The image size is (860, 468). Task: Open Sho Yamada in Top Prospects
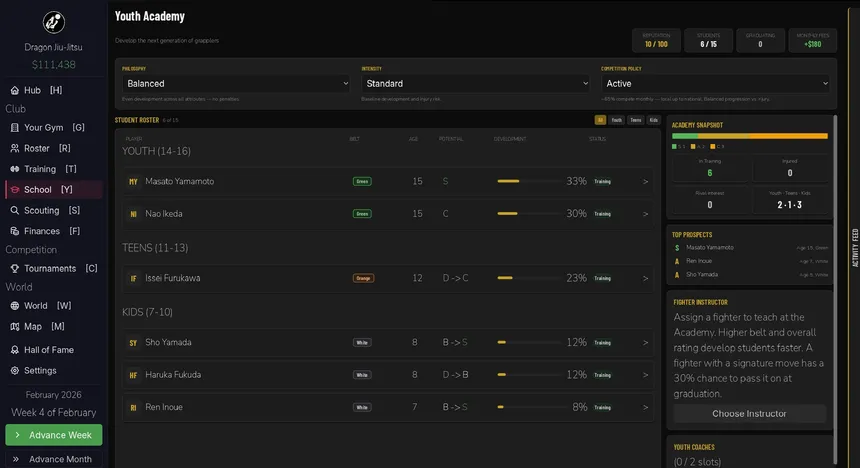tap(750, 275)
